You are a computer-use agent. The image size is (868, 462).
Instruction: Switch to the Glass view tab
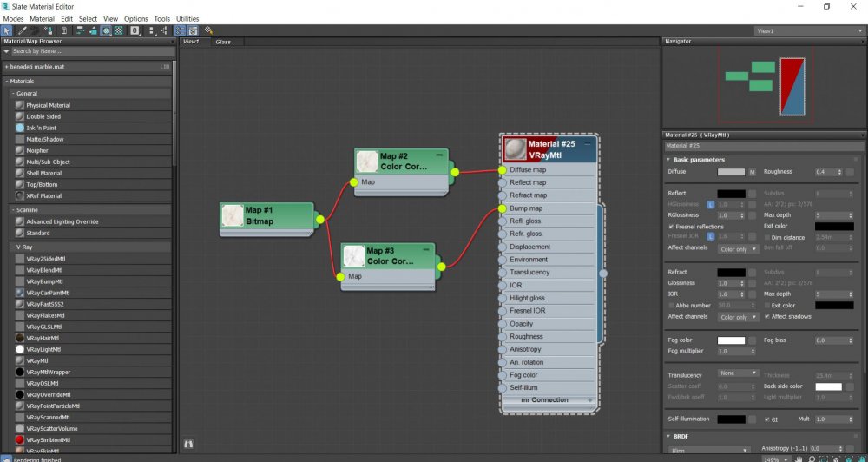(223, 42)
